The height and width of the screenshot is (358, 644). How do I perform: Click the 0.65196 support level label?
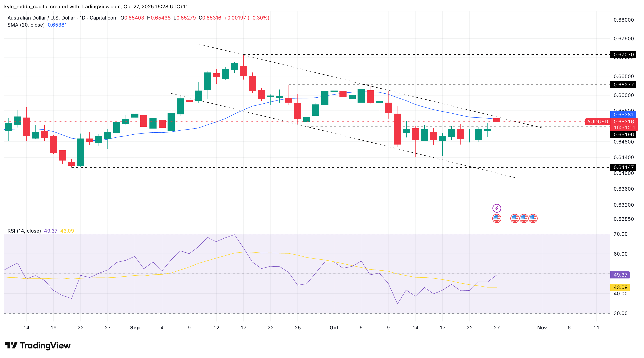coord(623,135)
